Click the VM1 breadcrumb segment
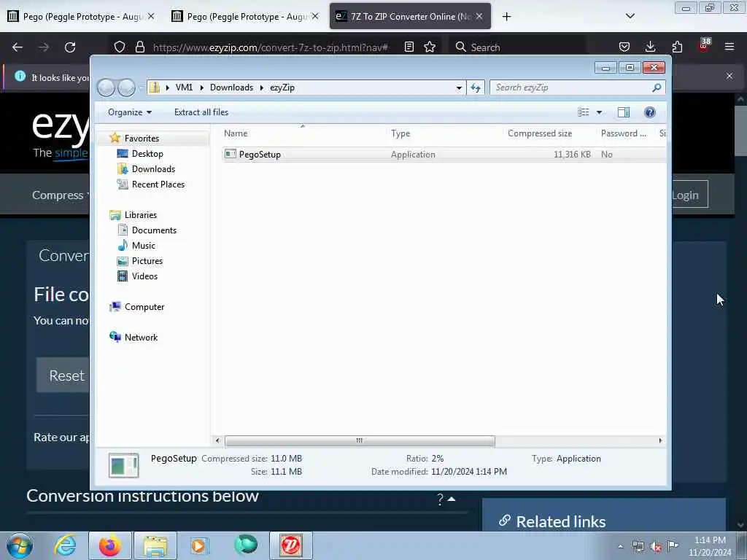Viewport: 747px width, 560px height. [184, 87]
